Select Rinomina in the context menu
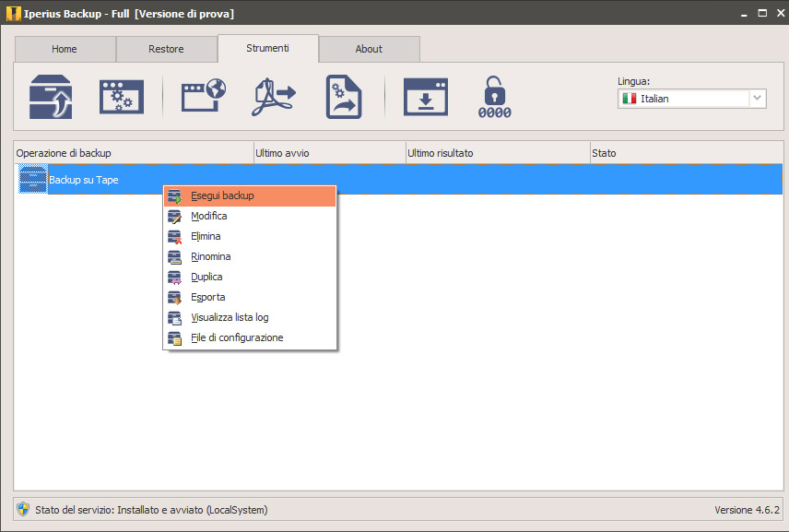 click(250, 256)
